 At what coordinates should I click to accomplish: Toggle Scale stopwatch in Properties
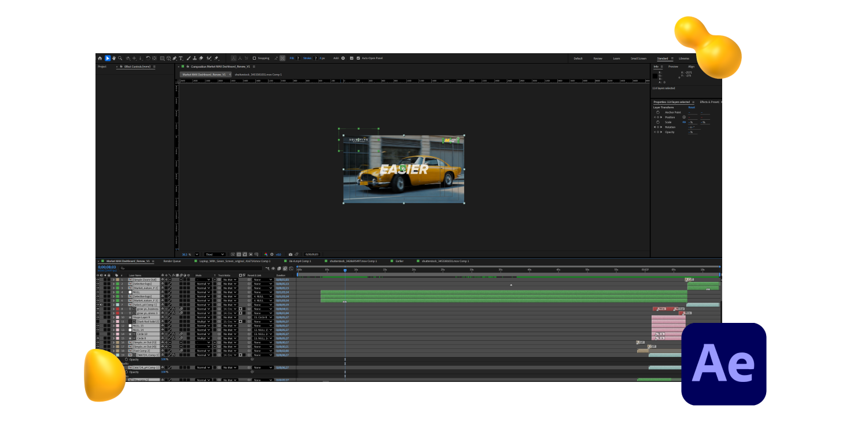[x=658, y=122]
